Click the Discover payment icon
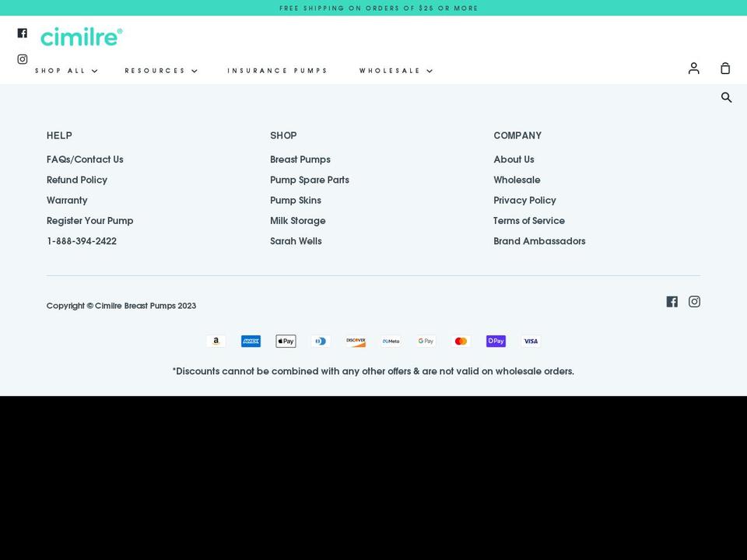The height and width of the screenshot is (560, 747). tap(356, 341)
